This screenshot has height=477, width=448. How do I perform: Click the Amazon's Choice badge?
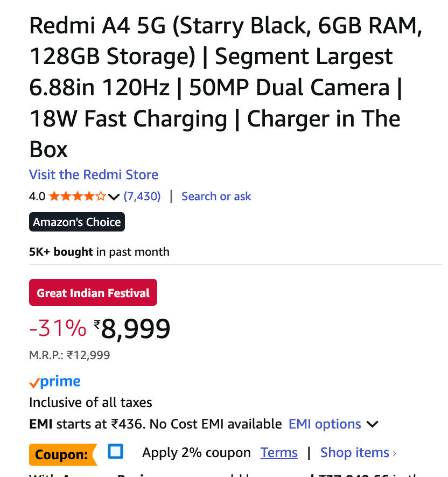[x=77, y=222]
